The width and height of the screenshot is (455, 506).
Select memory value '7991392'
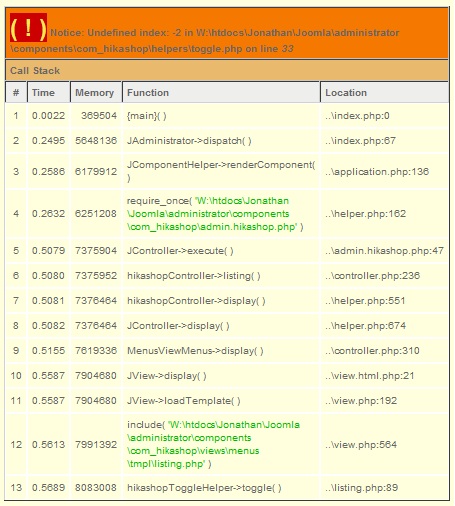click(96, 444)
